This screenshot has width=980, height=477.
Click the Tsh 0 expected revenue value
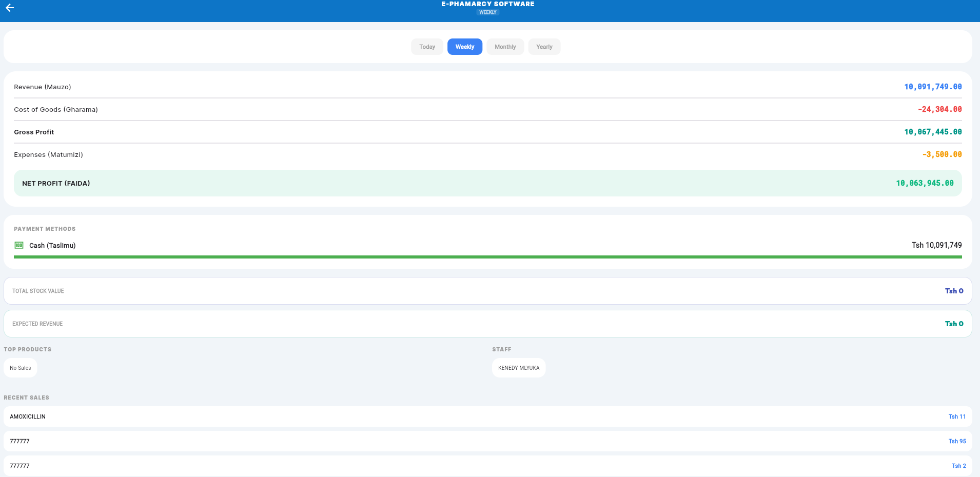coord(954,324)
